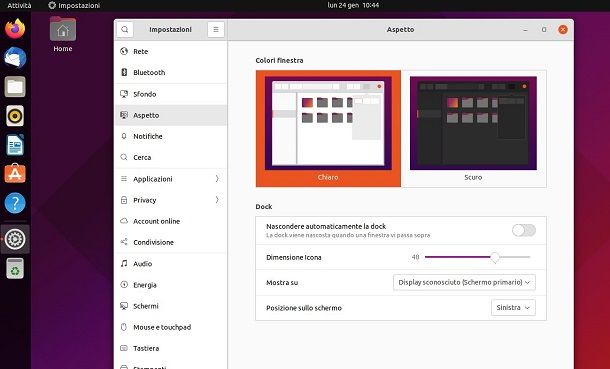Select the Chiaro light theme thumbnail

coord(328,128)
